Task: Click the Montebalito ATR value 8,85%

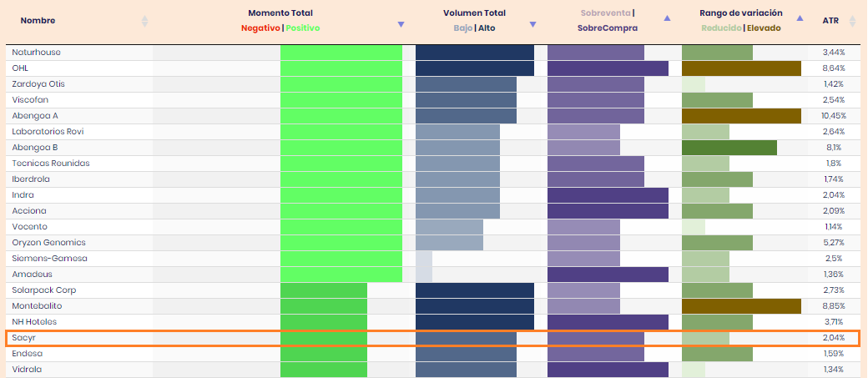Action: (834, 306)
